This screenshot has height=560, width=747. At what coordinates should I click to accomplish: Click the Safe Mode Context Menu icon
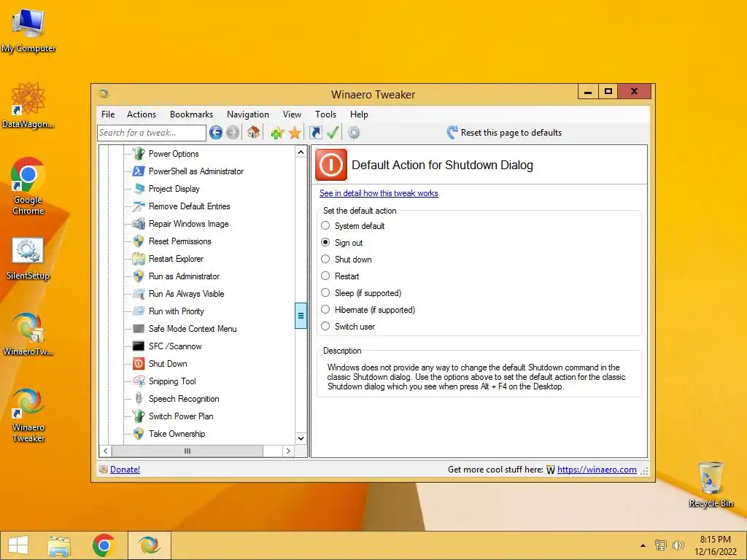tap(139, 329)
